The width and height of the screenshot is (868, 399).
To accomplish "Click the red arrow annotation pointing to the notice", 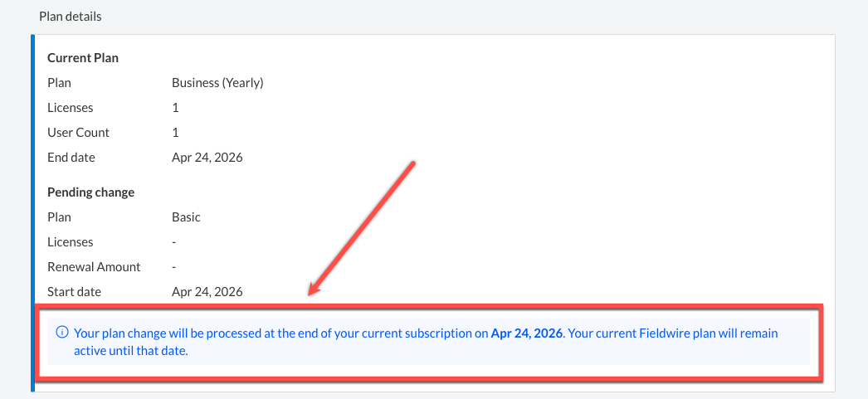I will (x=362, y=228).
